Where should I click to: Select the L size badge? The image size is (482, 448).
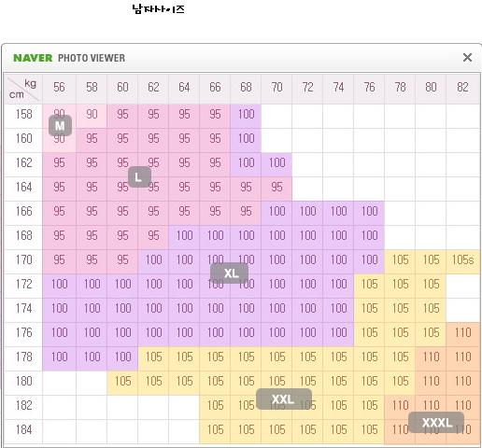139,177
